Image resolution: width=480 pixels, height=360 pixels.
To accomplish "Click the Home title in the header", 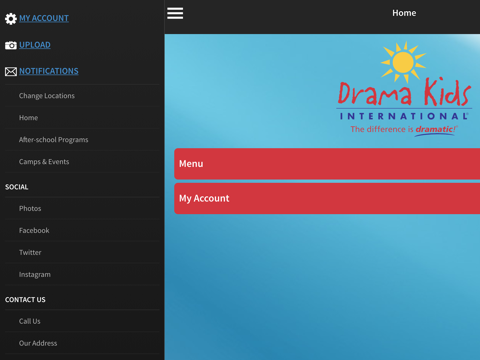I will click(404, 13).
